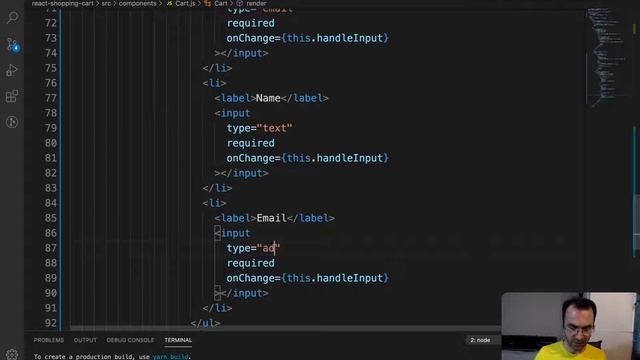Click the 'src' breadcrumb segment
640x360 pixels.
click(106, 3)
